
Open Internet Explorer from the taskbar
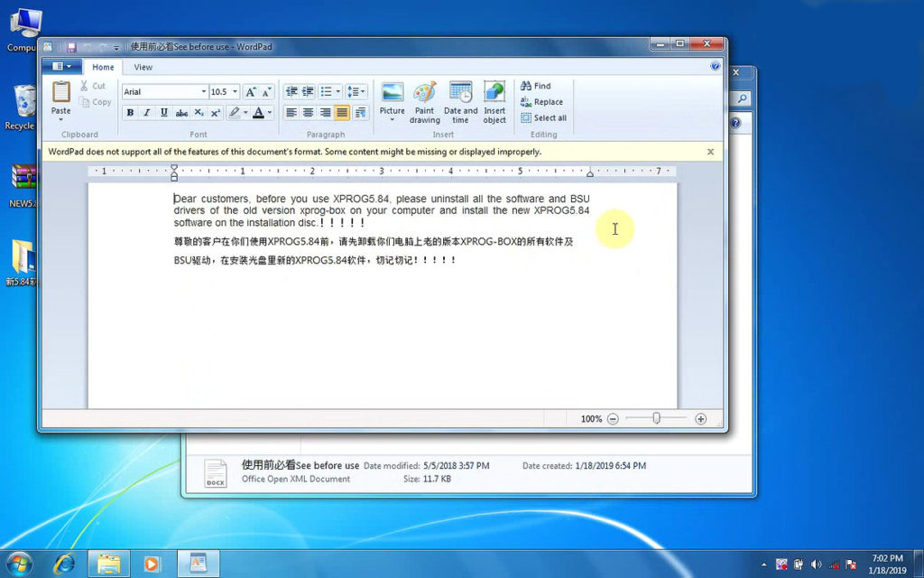click(64, 564)
